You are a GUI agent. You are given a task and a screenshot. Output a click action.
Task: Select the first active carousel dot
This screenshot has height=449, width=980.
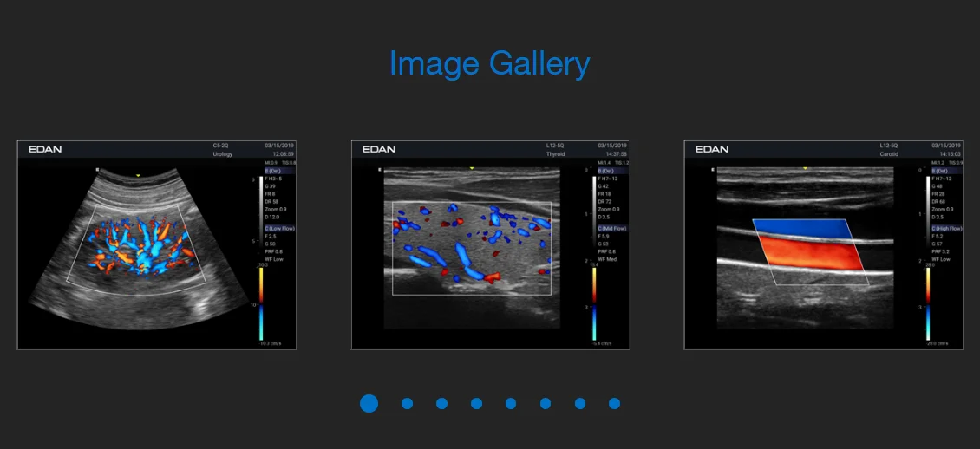[369, 403]
